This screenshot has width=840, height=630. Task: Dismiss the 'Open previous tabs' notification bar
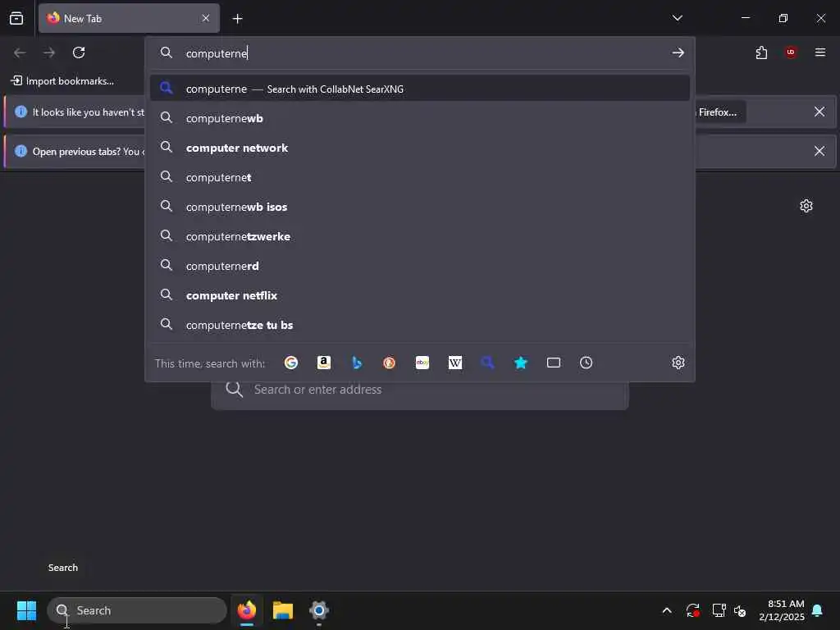click(x=819, y=151)
